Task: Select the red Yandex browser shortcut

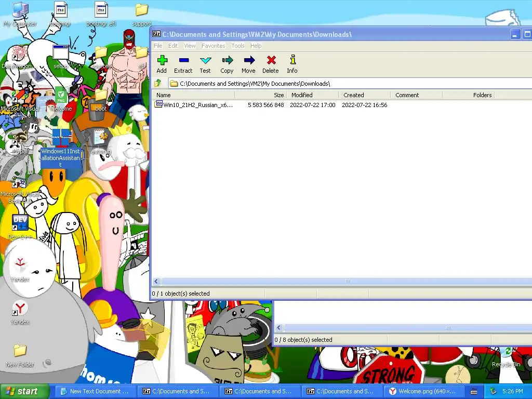Action: click(20, 312)
